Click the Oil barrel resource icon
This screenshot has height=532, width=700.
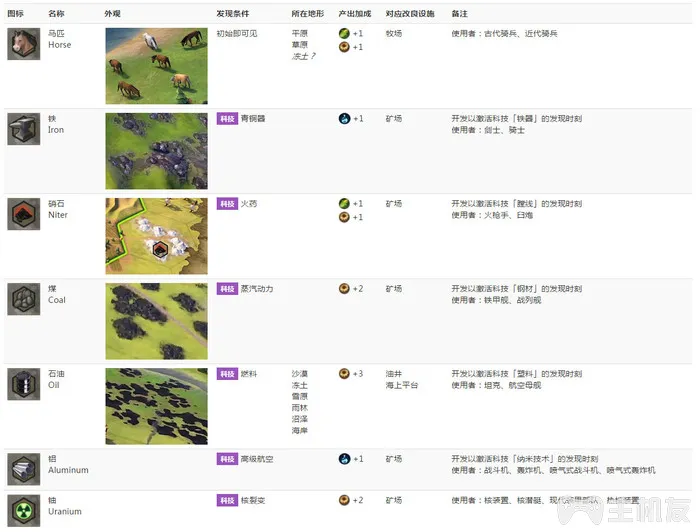pyautogui.click(x=24, y=384)
